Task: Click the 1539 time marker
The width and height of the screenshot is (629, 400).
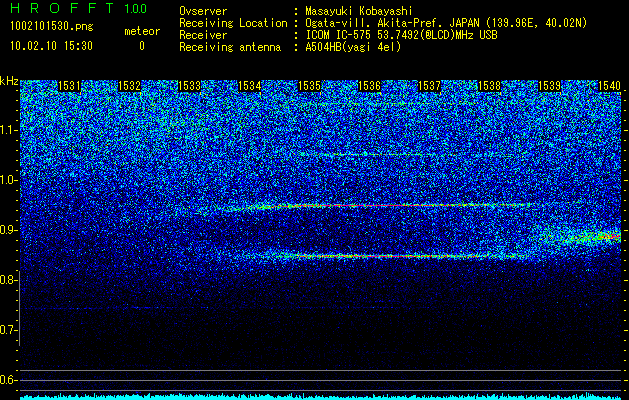Action: tap(550, 86)
